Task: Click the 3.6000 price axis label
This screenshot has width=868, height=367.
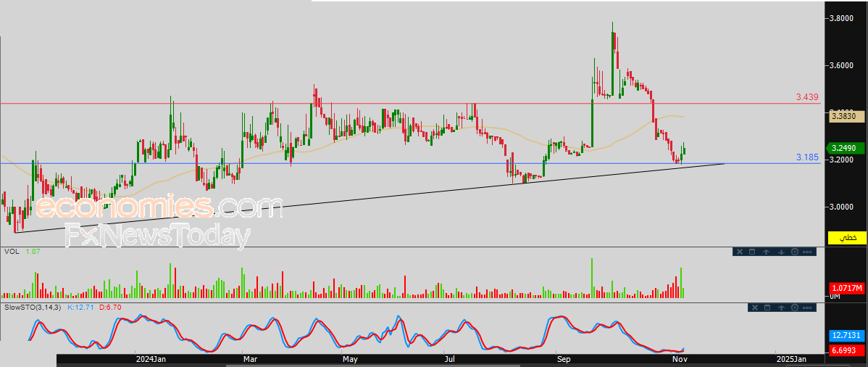Action: point(841,65)
